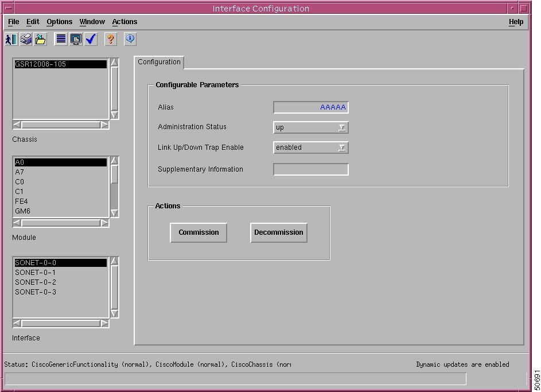Select interface SONET-0-2
Image resolution: width=541 pixels, height=392 pixels.
61,282
